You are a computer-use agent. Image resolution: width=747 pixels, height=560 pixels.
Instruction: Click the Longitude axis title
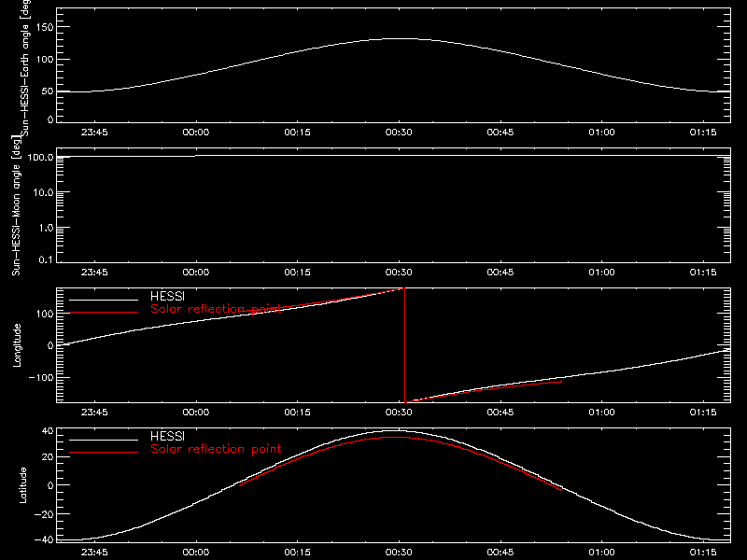pos(17,345)
